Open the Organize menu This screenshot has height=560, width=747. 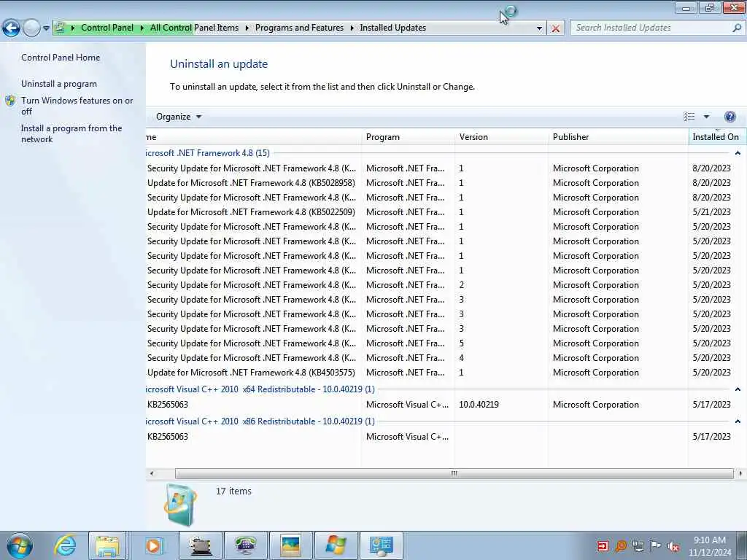coord(179,117)
